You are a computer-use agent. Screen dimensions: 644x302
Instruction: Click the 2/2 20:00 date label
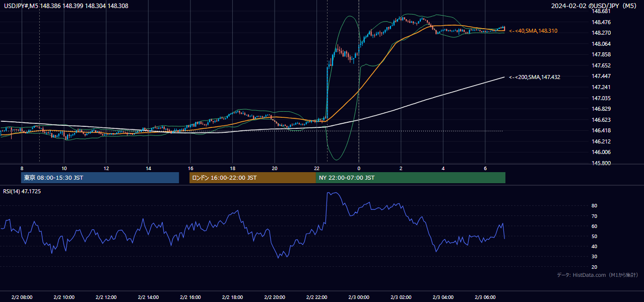[275, 297]
